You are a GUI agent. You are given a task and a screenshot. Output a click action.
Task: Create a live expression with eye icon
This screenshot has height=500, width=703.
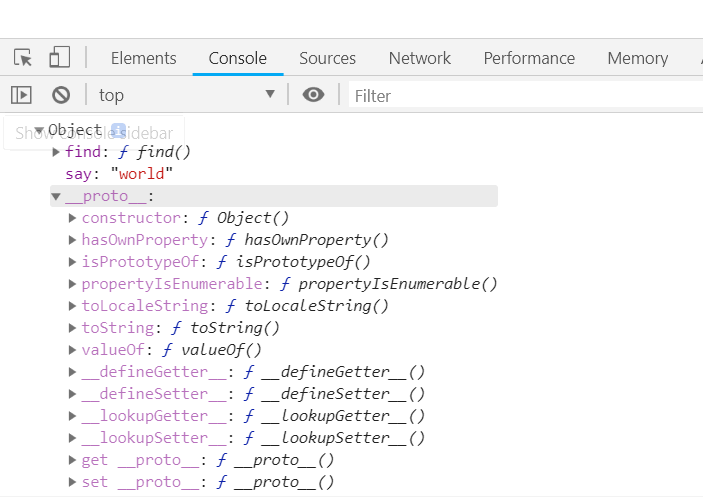pyautogui.click(x=313, y=95)
